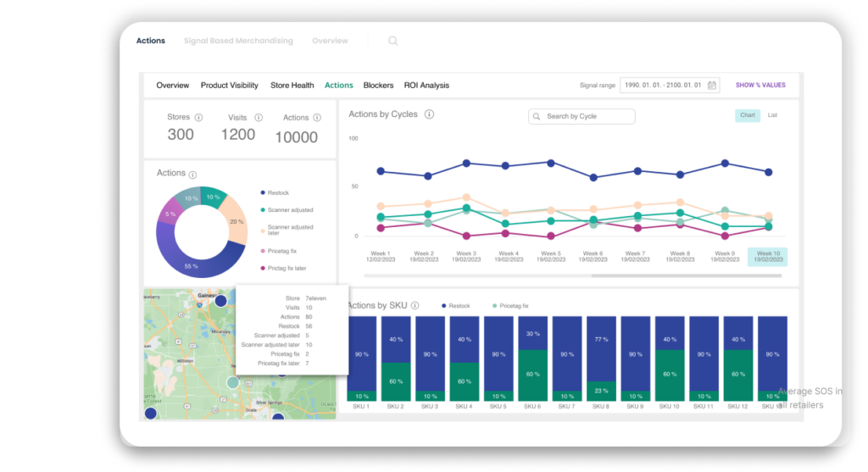Click SHOW % VALUES link
868x472 pixels.
[x=760, y=86]
